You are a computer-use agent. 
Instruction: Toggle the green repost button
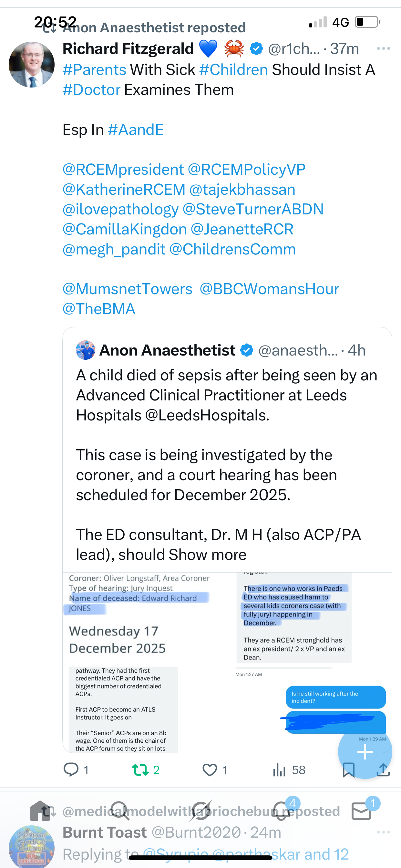[x=140, y=770]
